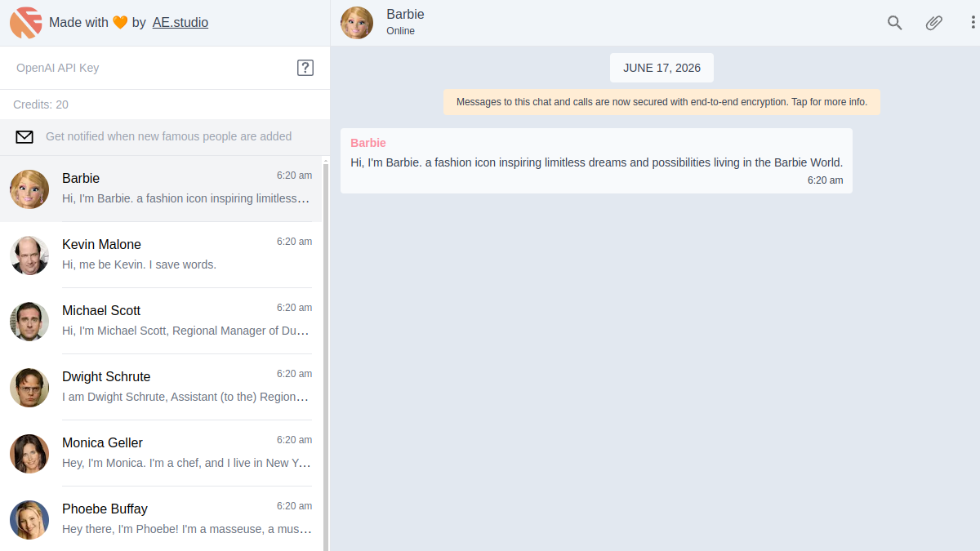The width and height of the screenshot is (980, 551).
Task: Click Barbie's avatar in the chat header
Action: point(357,23)
